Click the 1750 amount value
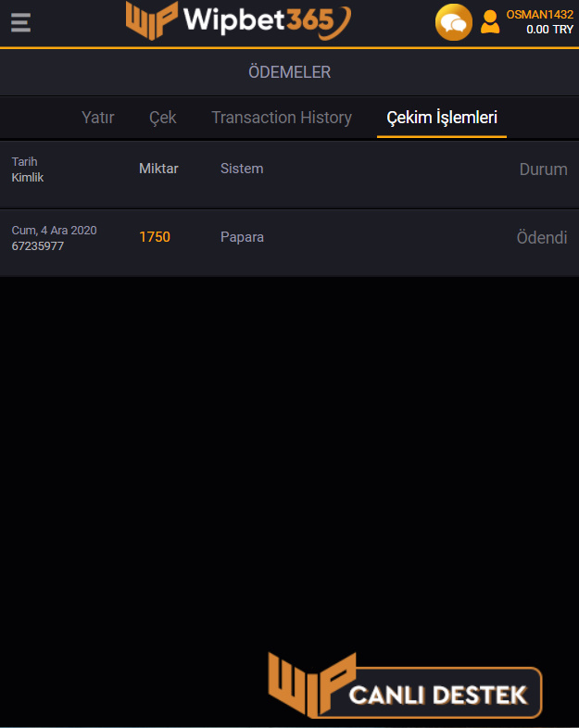 click(x=155, y=237)
